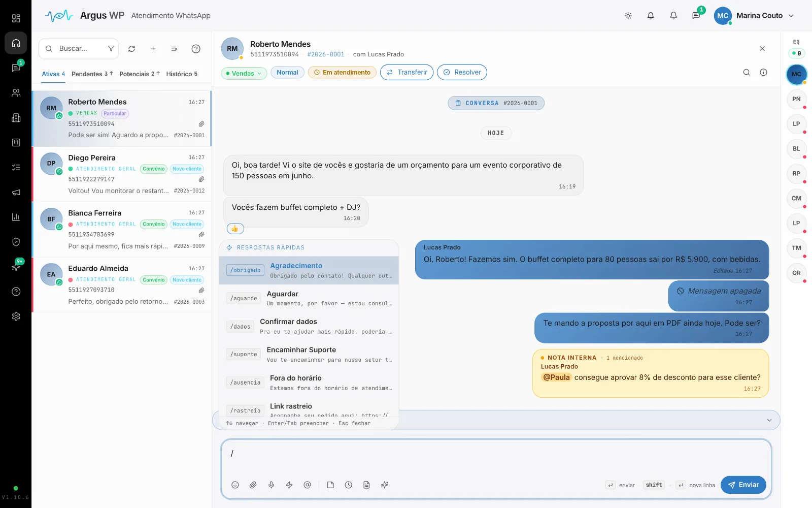Record audio with microphone icon
Image resolution: width=812 pixels, height=508 pixels.
click(x=271, y=485)
